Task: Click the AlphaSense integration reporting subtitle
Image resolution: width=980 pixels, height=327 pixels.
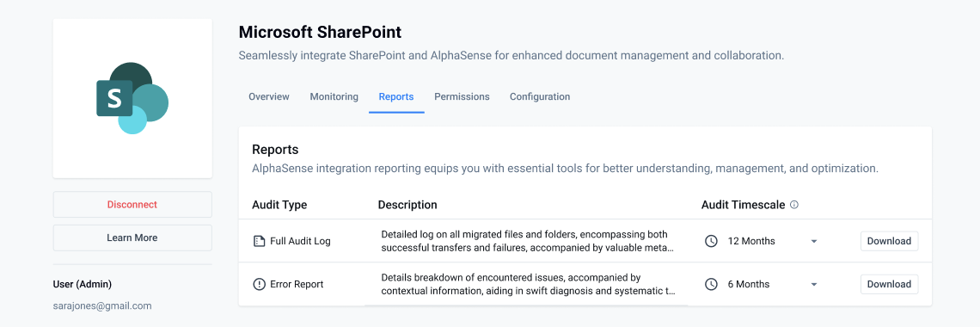Action: (565, 169)
